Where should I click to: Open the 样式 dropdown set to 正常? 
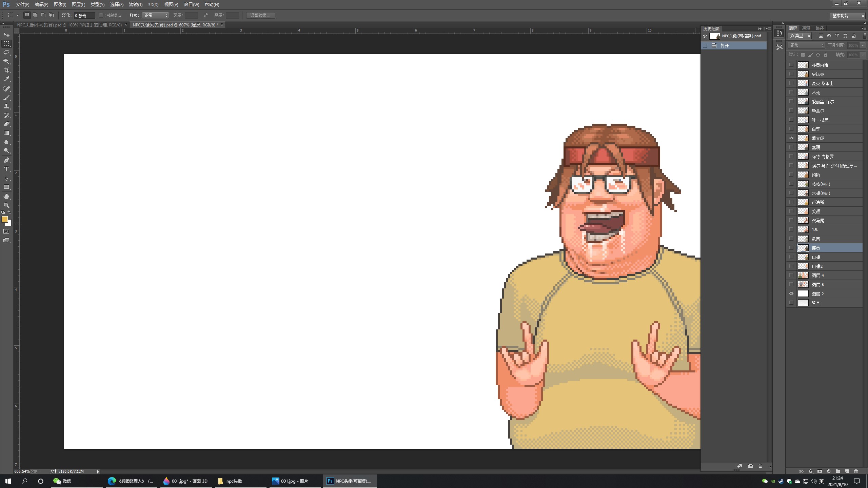(156, 15)
